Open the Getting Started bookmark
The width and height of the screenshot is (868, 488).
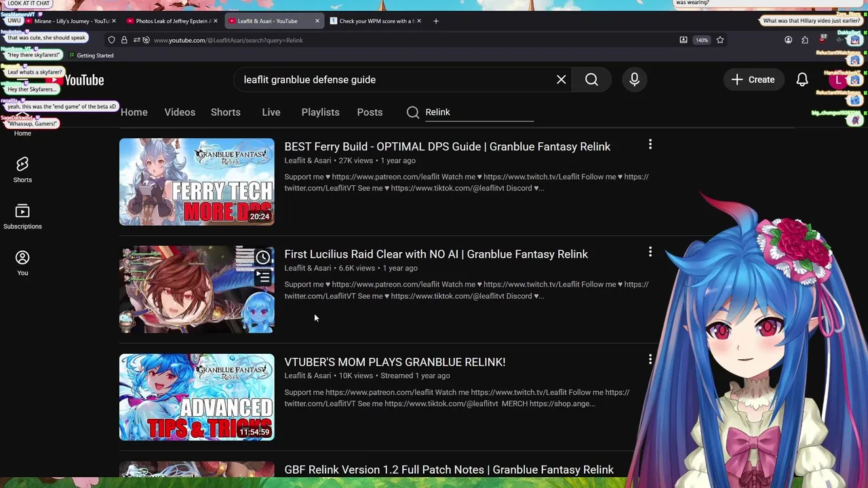[90, 56]
